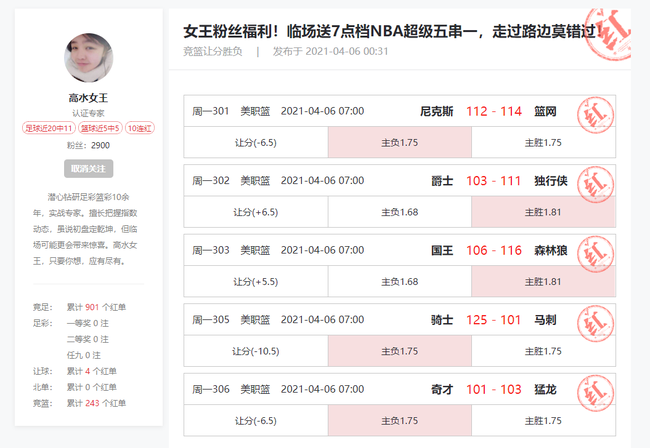
Task: Click the 北单 累计 0 个红单 stat
Action: [x=75, y=387]
